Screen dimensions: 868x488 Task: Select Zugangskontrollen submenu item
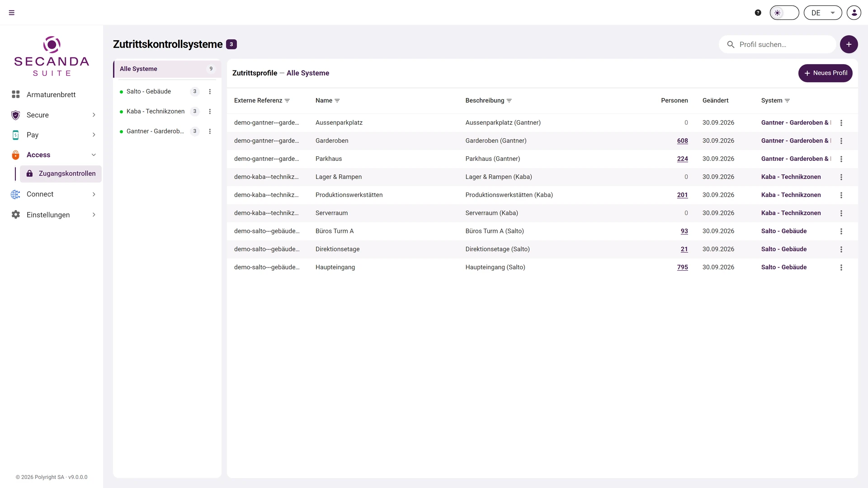pos(61,174)
